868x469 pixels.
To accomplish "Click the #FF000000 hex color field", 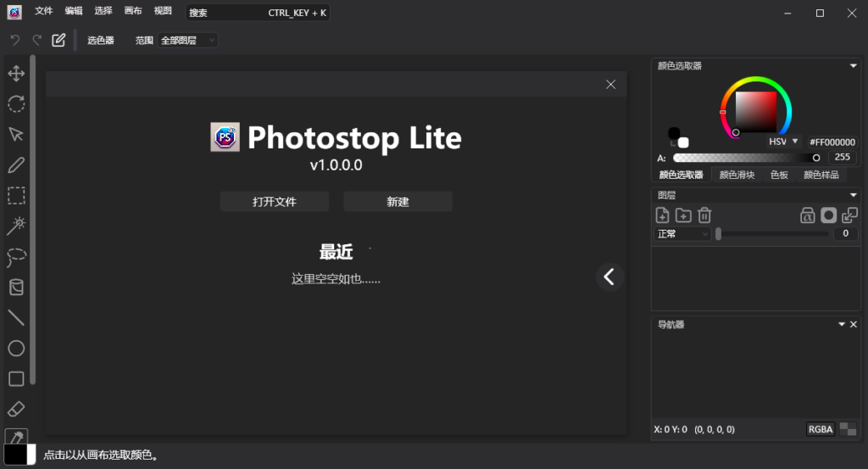I will point(832,142).
